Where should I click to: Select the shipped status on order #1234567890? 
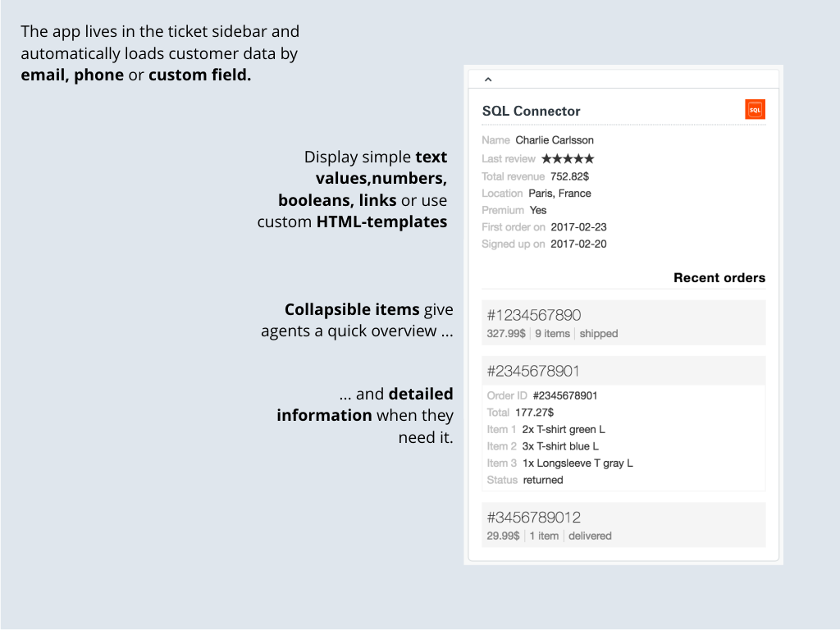(598, 334)
